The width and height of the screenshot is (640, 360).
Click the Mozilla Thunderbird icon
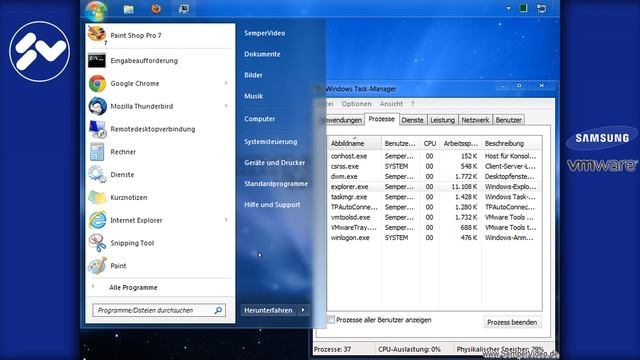point(97,106)
